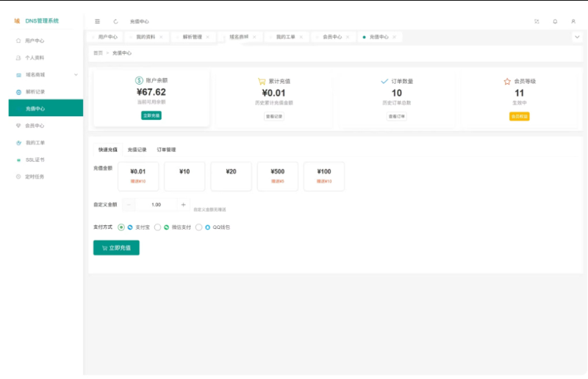Image resolution: width=588 pixels, height=379 pixels.
Task: Expand the 域名商城 sidebar submenu
Action: click(76, 74)
